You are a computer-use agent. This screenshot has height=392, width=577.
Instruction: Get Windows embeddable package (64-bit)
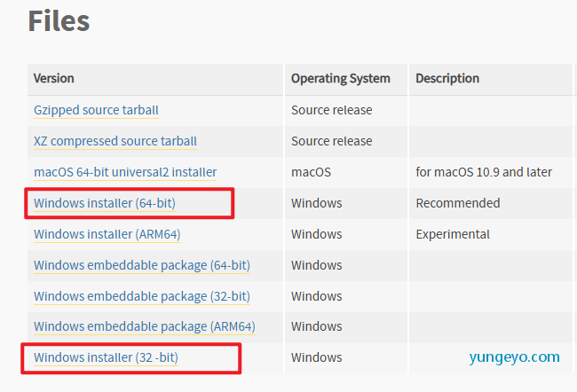click(142, 265)
